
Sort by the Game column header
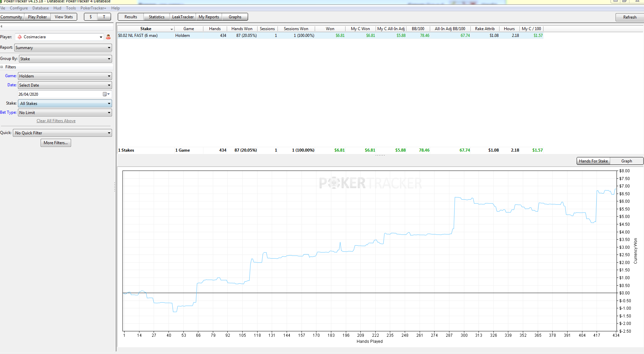(188, 29)
